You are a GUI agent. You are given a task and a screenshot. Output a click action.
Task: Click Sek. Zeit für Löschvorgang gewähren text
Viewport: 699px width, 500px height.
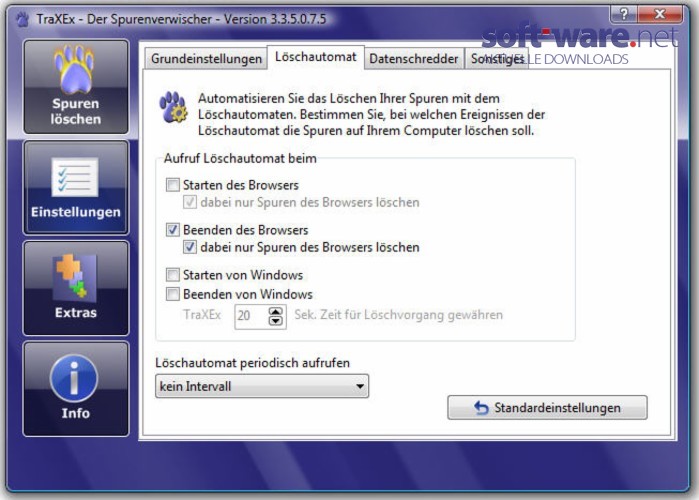[x=399, y=315]
